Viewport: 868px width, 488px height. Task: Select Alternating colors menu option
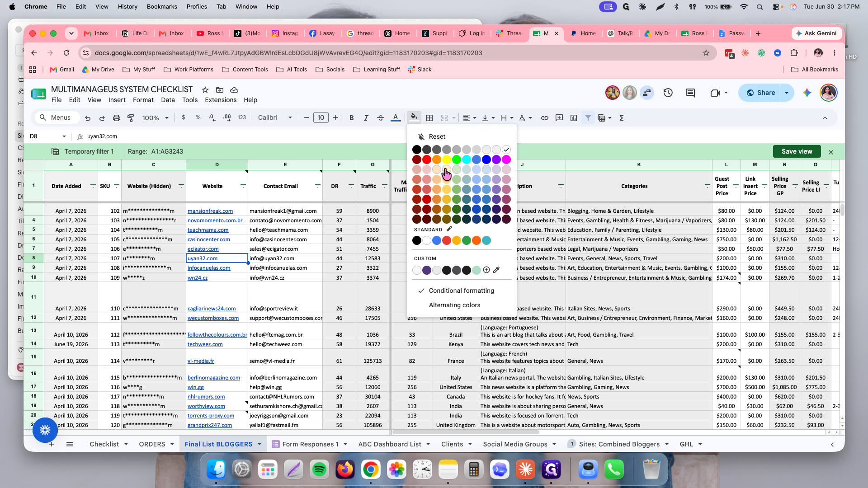pos(454,305)
